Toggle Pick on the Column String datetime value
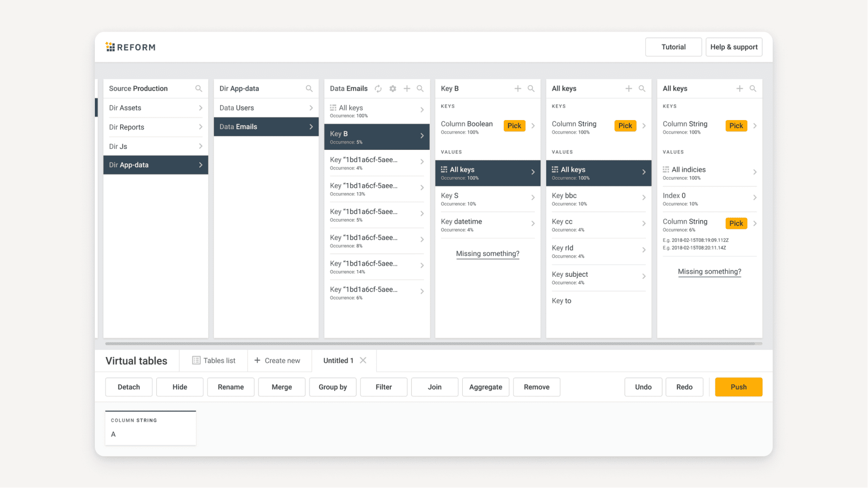 736,223
